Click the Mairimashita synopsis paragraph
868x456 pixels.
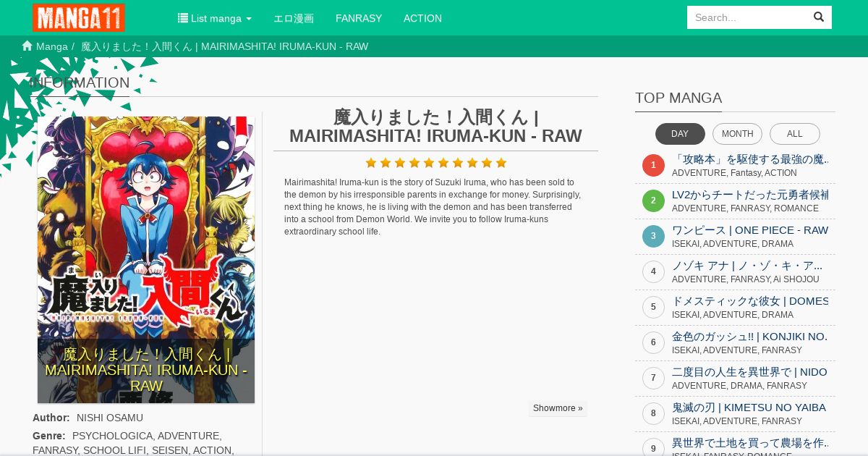[433, 207]
